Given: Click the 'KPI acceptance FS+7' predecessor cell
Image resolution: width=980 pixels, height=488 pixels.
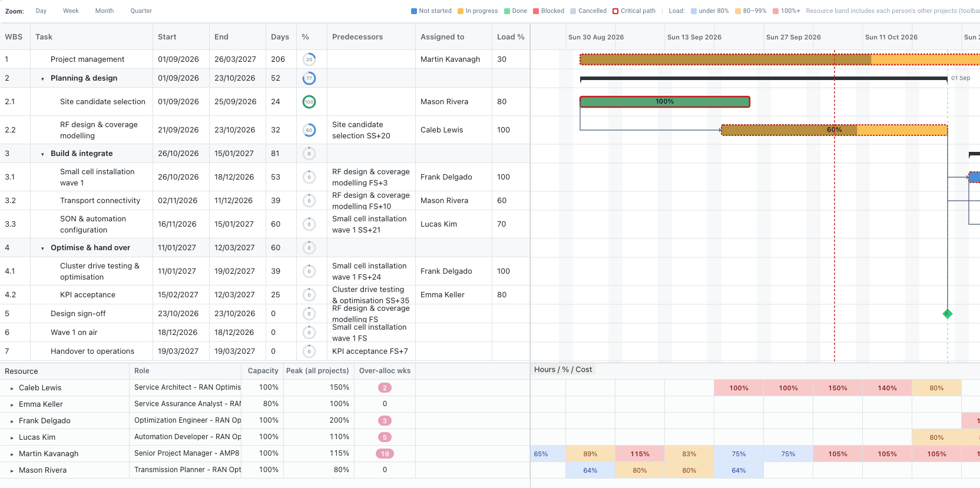Looking at the screenshot, I should point(370,351).
